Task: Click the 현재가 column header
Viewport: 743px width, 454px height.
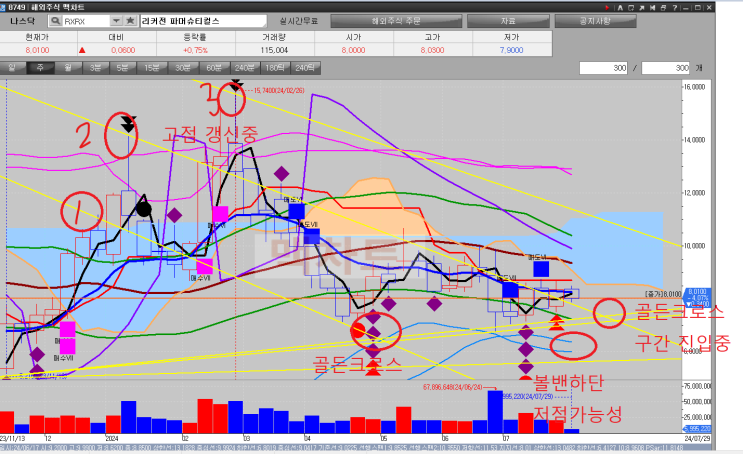Action: pos(37,37)
